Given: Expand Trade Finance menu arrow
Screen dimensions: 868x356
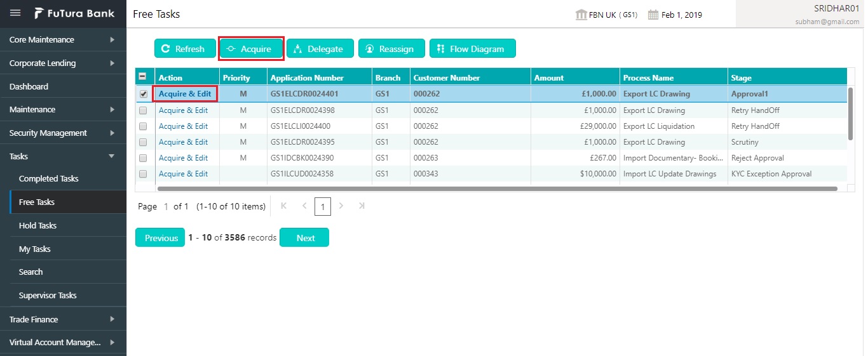Looking at the screenshot, I should coord(112,319).
